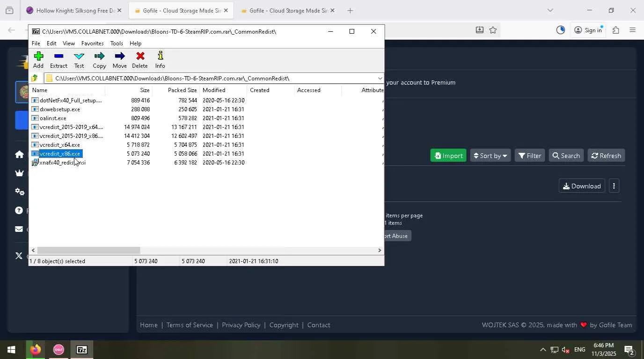Click the Gofile premium crown icon
644x359 pixels.
click(19, 173)
